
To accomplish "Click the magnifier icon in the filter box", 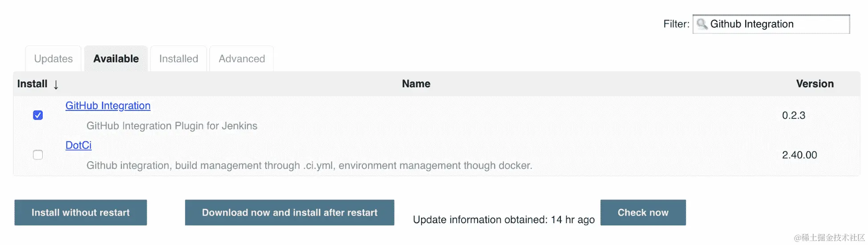I will coord(702,24).
